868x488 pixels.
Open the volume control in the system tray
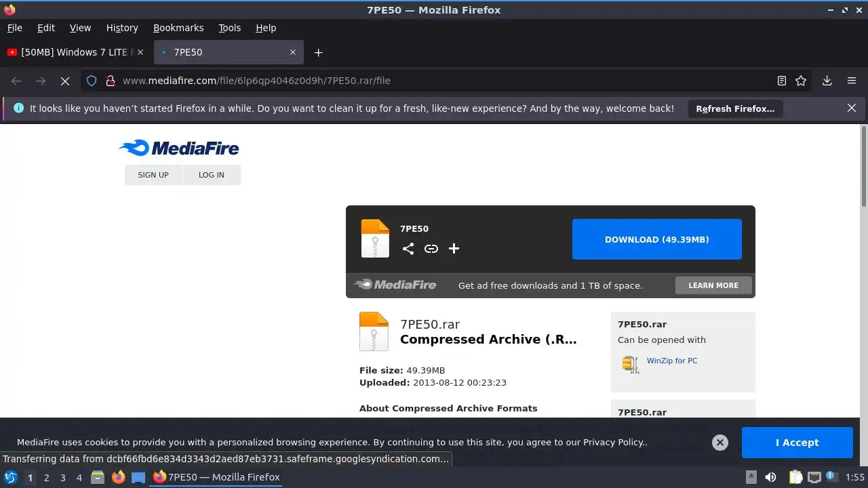click(770, 477)
